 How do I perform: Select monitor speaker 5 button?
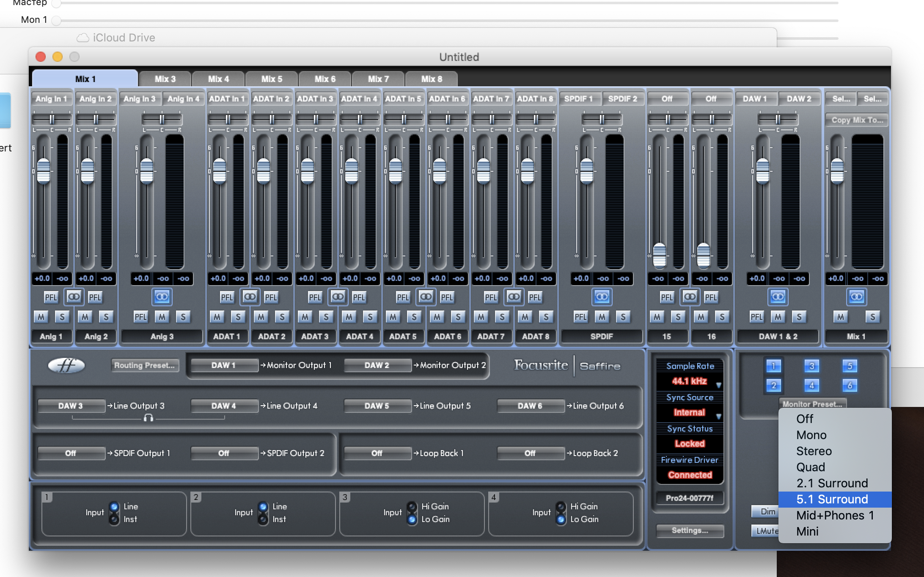pos(850,366)
